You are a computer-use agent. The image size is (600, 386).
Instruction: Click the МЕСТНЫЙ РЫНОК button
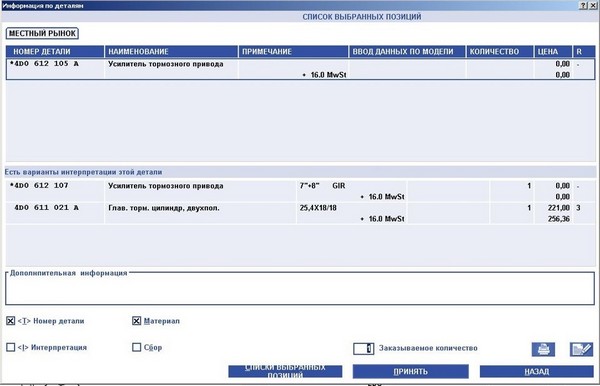(x=42, y=33)
